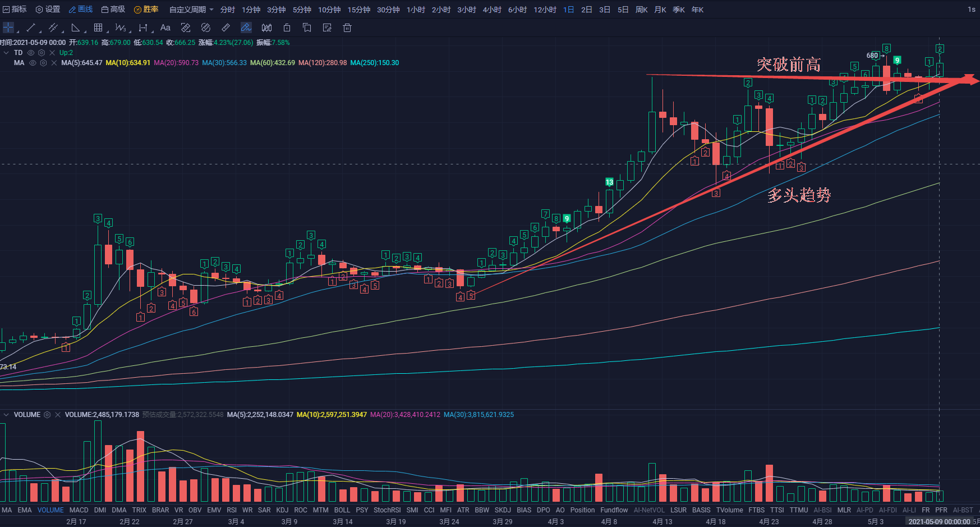Click the volume MA(20):3,428,410.2412 value
980x527 pixels.
pyautogui.click(x=405, y=415)
